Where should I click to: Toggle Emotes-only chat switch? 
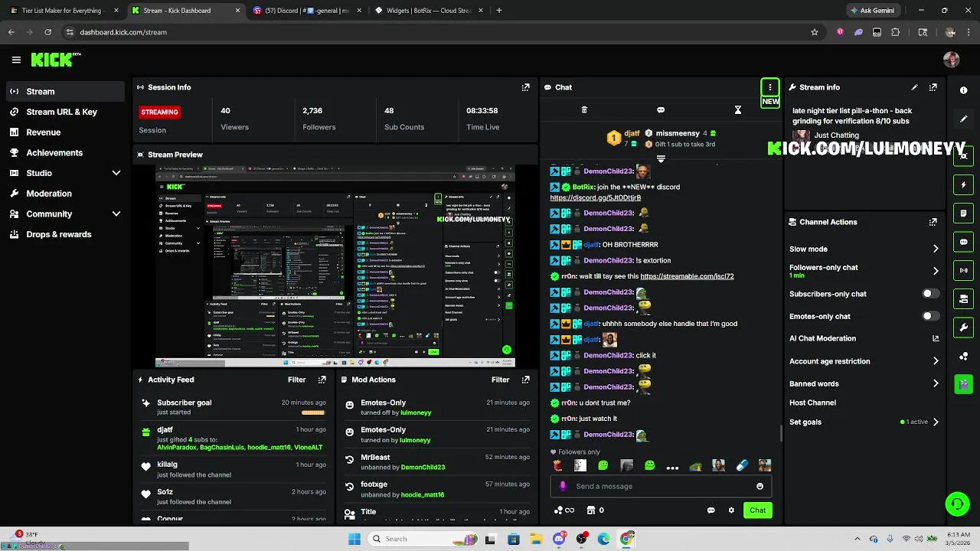[929, 316]
